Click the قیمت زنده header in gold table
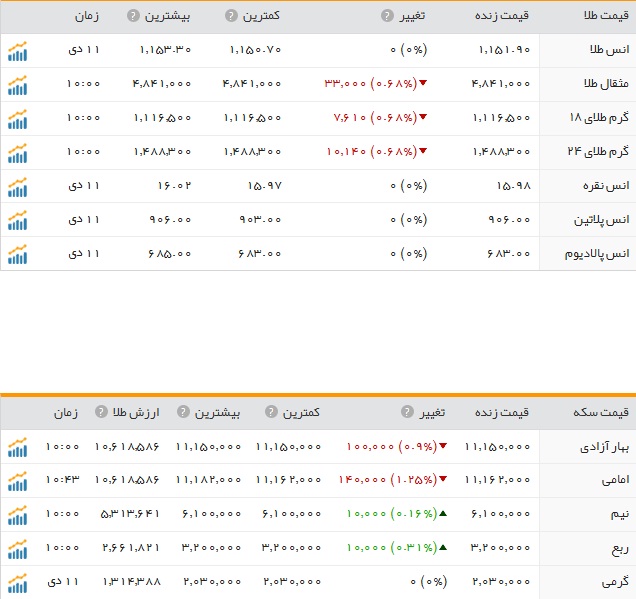The width and height of the screenshot is (636, 599). 502,16
